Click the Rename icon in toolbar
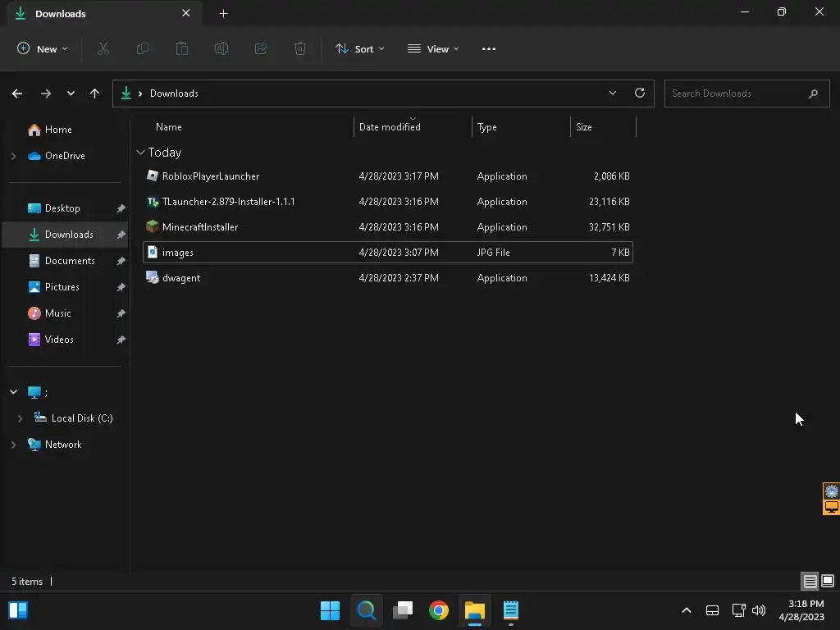 click(221, 48)
